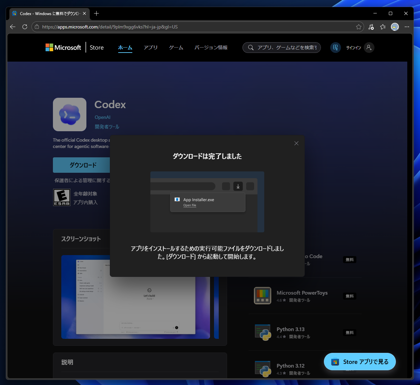Click the download tray icon in illustration

click(238, 186)
